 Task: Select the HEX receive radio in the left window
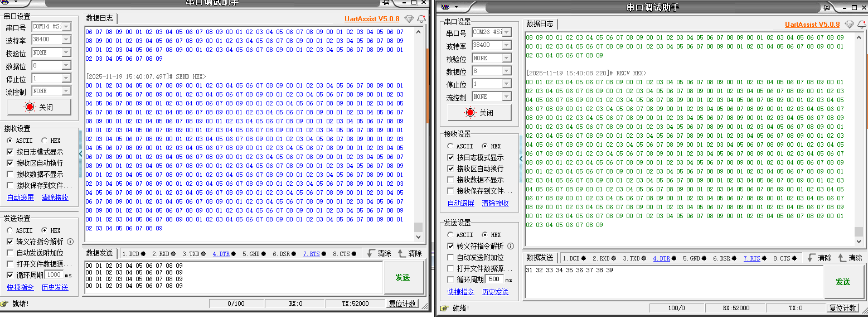click(x=45, y=141)
